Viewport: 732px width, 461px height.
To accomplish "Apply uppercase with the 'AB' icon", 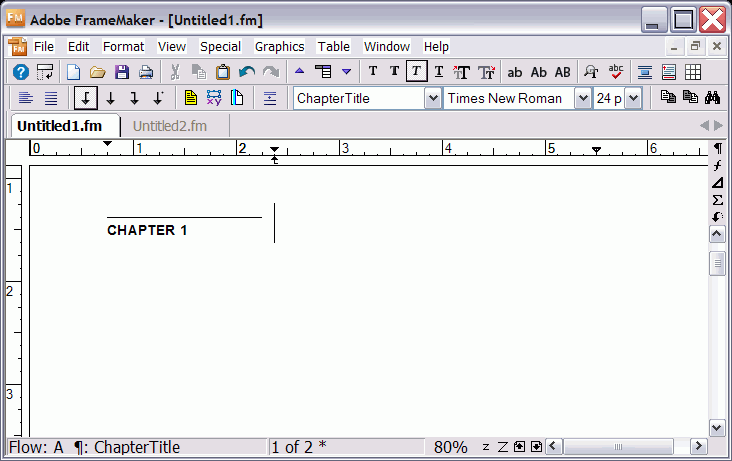I will pyautogui.click(x=563, y=72).
